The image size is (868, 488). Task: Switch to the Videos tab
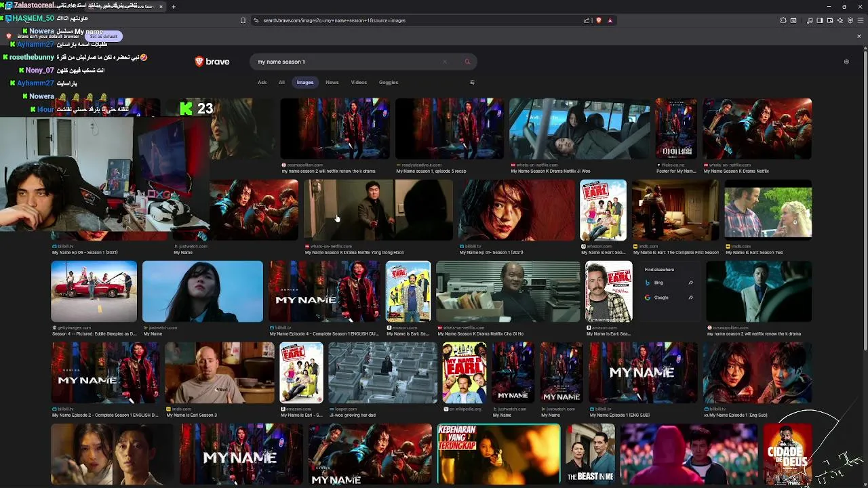click(359, 82)
